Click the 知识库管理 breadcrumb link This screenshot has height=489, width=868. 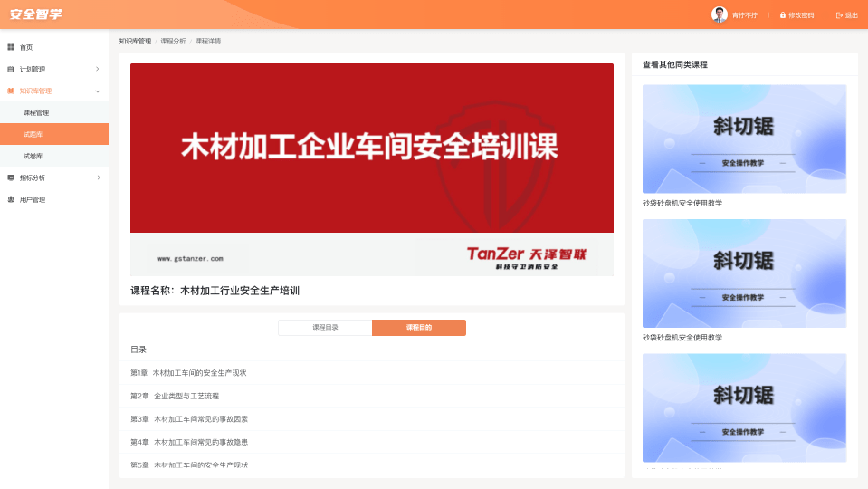(x=135, y=42)
